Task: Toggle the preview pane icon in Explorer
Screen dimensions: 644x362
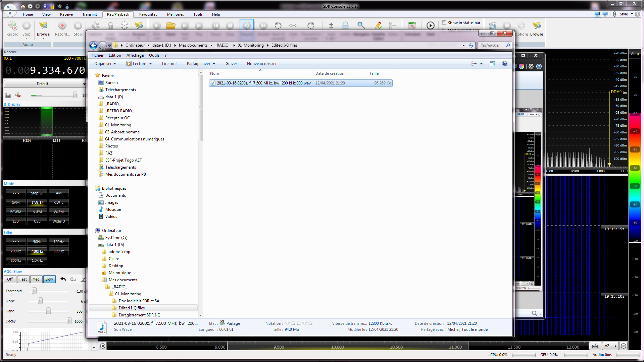Action: point(492,64)
